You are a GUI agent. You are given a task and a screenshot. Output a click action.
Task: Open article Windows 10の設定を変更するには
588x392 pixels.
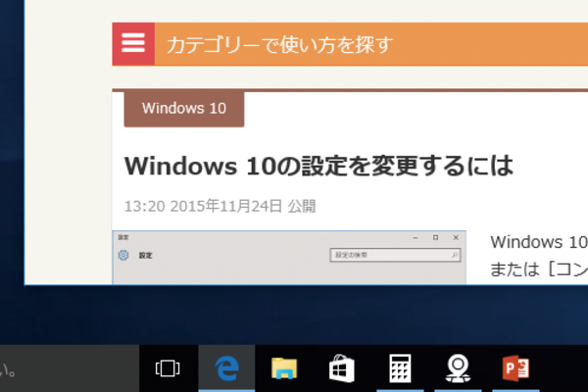pos(318,166)
